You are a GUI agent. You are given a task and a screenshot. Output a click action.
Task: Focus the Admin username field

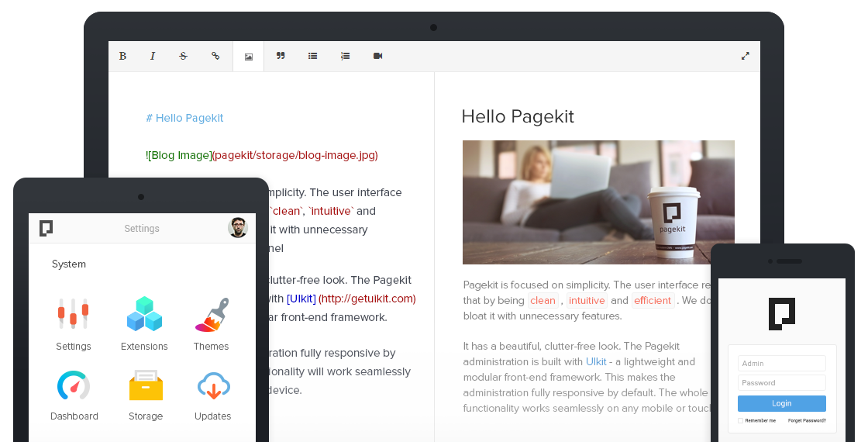(x=782, y=364)
